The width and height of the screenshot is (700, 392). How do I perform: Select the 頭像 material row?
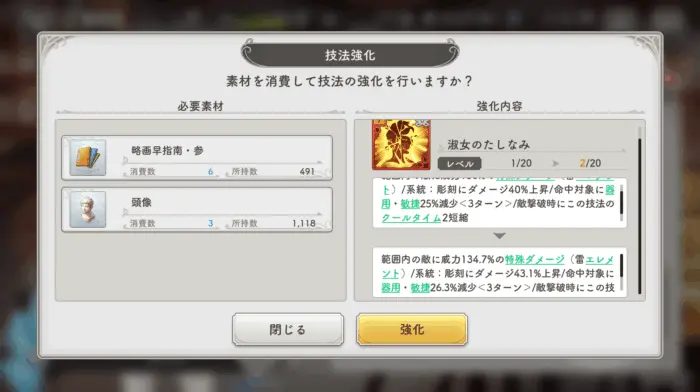(x=197, y=209)
